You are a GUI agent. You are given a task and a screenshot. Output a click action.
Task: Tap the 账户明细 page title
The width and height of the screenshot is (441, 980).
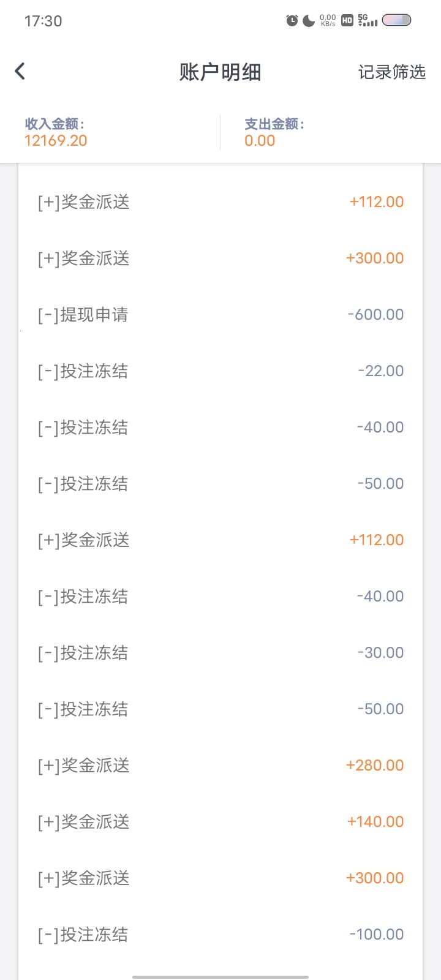coord(220,72)
